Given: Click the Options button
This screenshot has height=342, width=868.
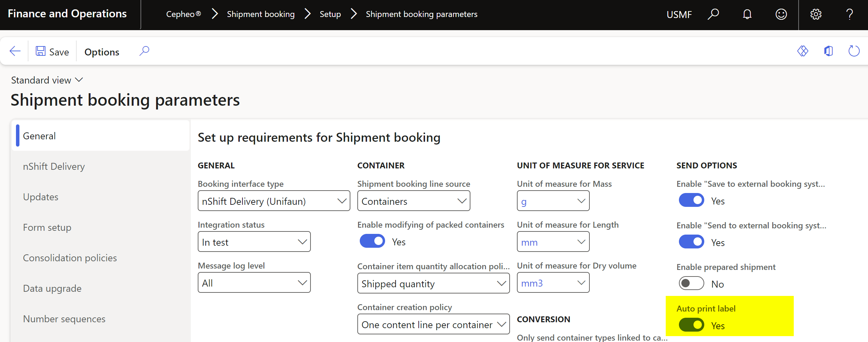Looking at the screenshot, I should (102, 52).
